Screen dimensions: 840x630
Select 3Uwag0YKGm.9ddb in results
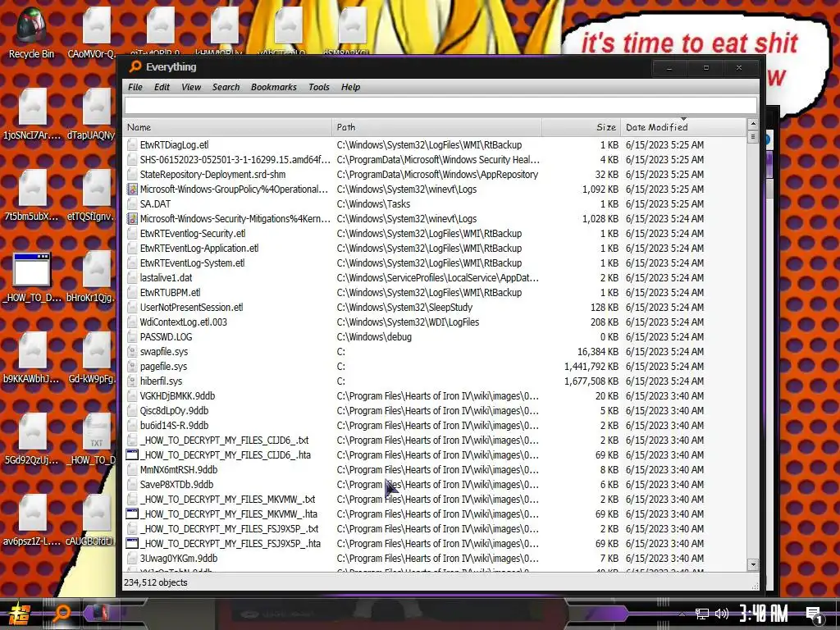point(434,558)
